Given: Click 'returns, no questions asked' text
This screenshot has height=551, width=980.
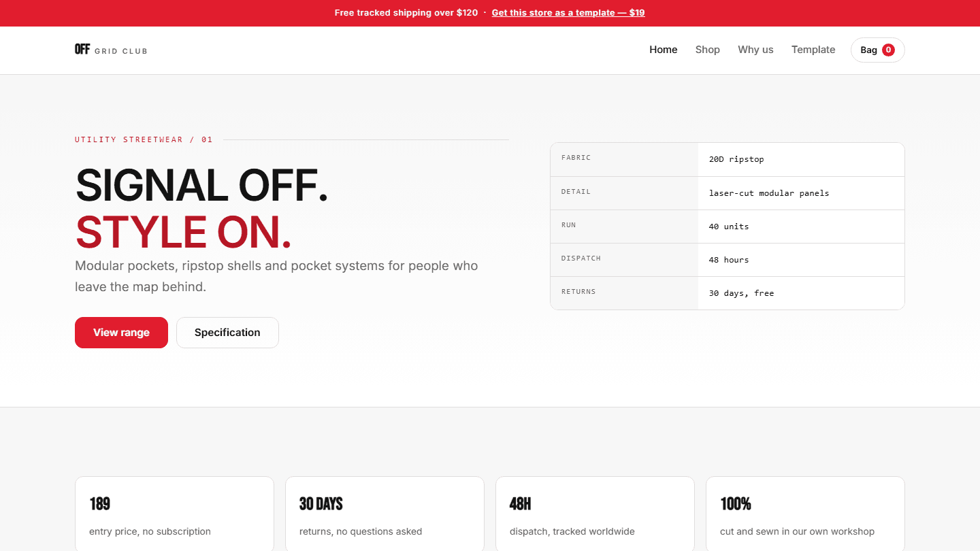Looking at the screenshot, I should [361, 531].
